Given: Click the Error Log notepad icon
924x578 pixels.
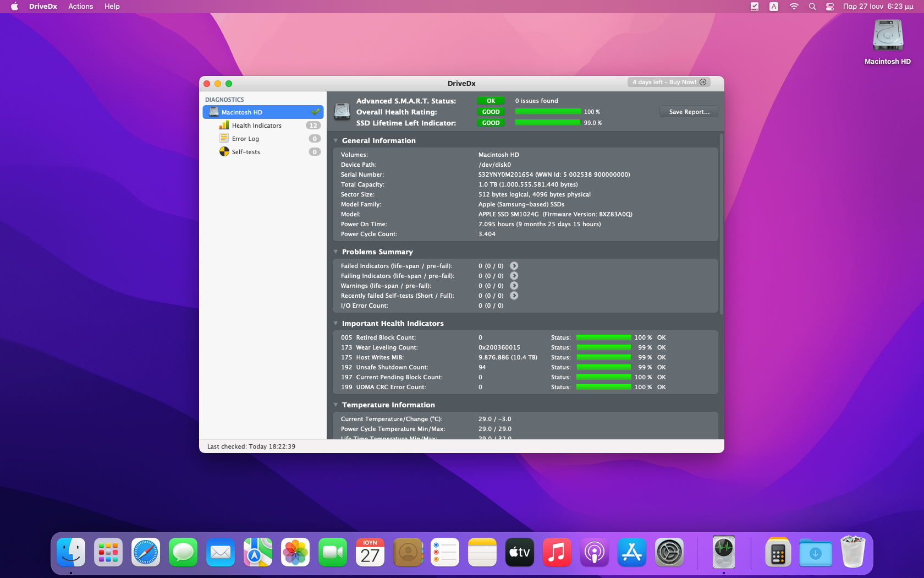Looking at the screenshot, I should (224, 139).
